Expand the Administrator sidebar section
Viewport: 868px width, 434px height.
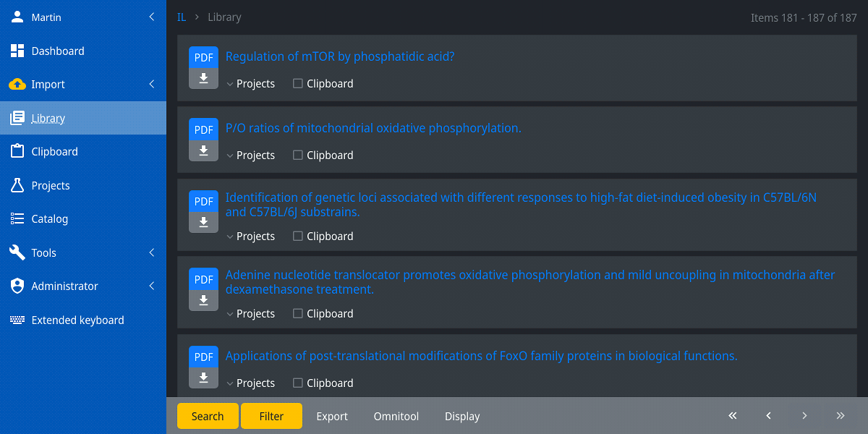pyautogui.click(x=151, y=286)
